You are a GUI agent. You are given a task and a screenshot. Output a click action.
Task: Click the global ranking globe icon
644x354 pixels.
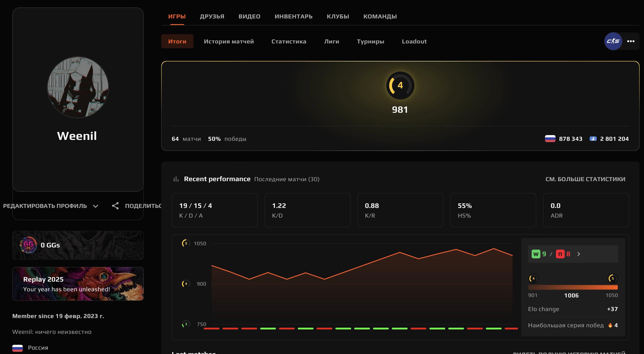tap(593, 138)
